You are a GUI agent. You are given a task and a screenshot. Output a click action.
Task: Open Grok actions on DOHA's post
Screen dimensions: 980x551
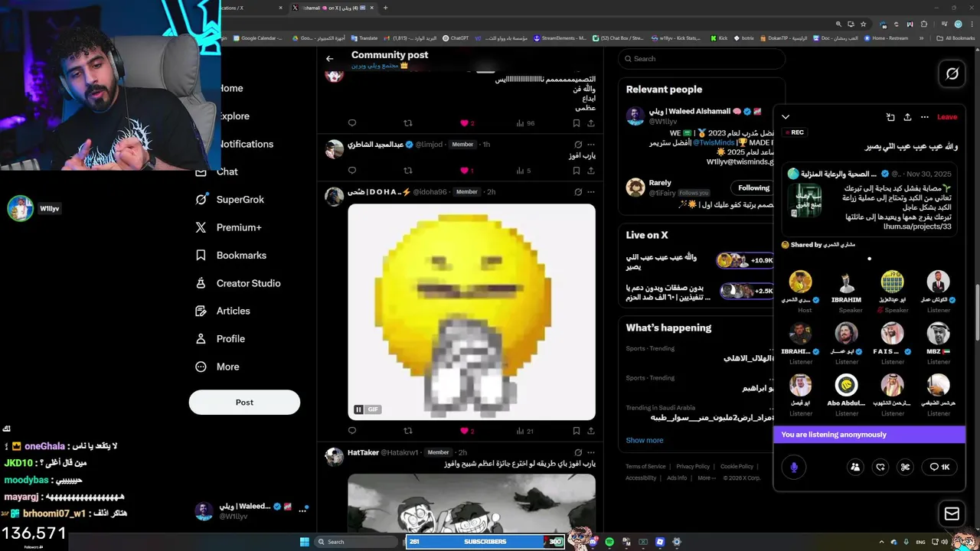click(x=578, y=191)
